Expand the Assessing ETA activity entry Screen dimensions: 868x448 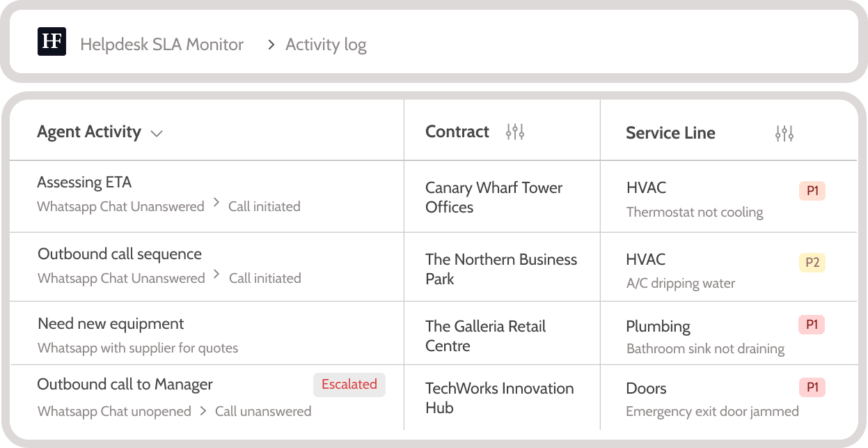[84, 182]
